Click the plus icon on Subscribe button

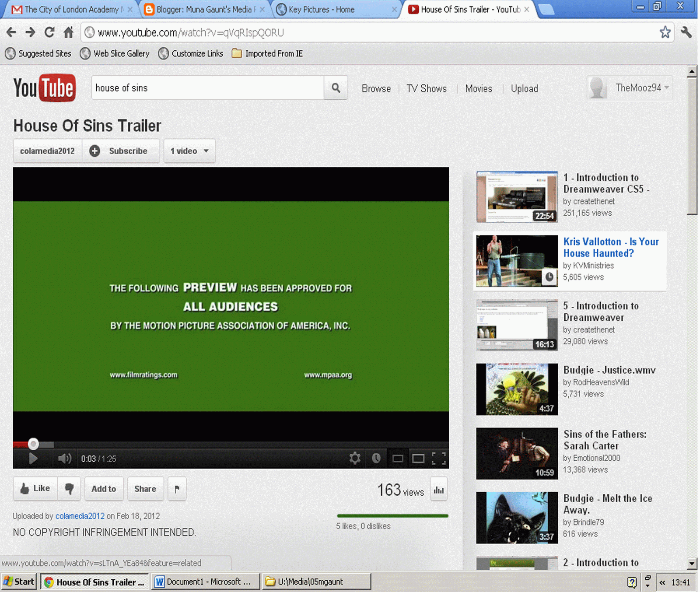pyautogui.click(x=94, y=151)
